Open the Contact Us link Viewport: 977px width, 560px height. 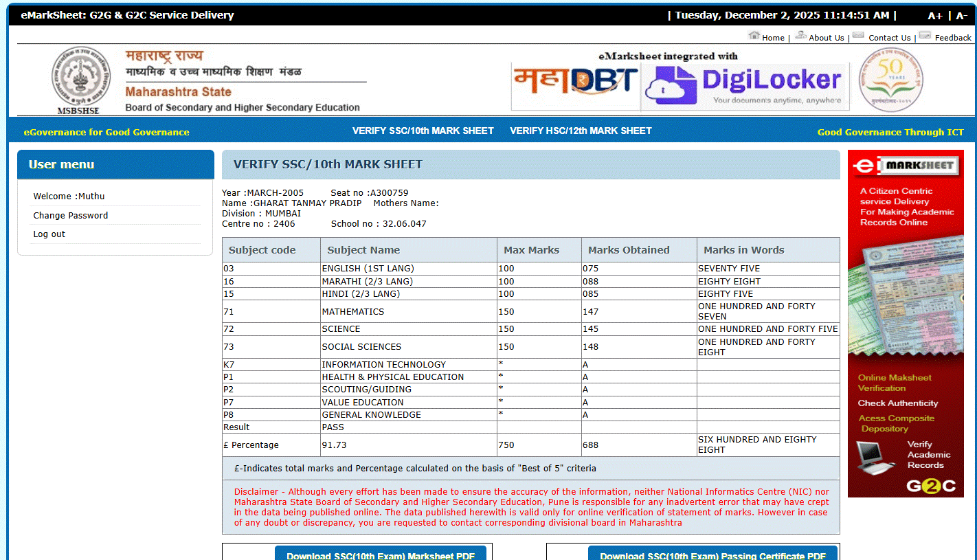(x=889, y=38)
